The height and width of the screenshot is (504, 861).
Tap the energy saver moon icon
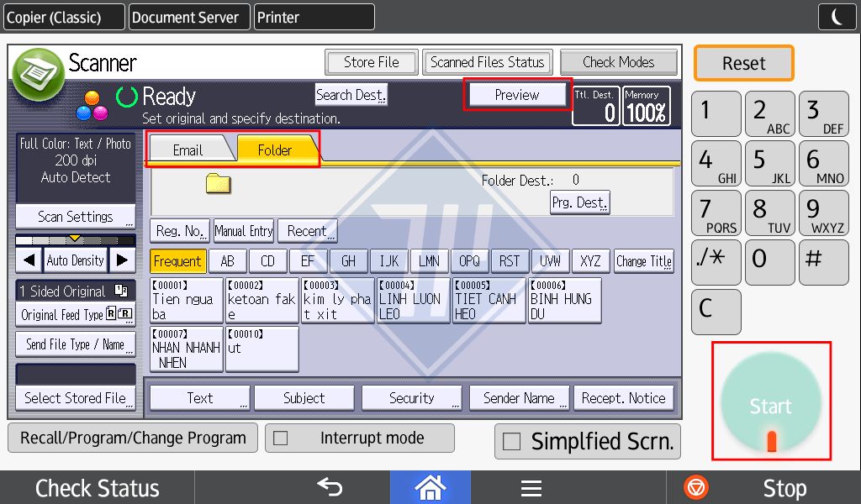[x=837, y=17]
